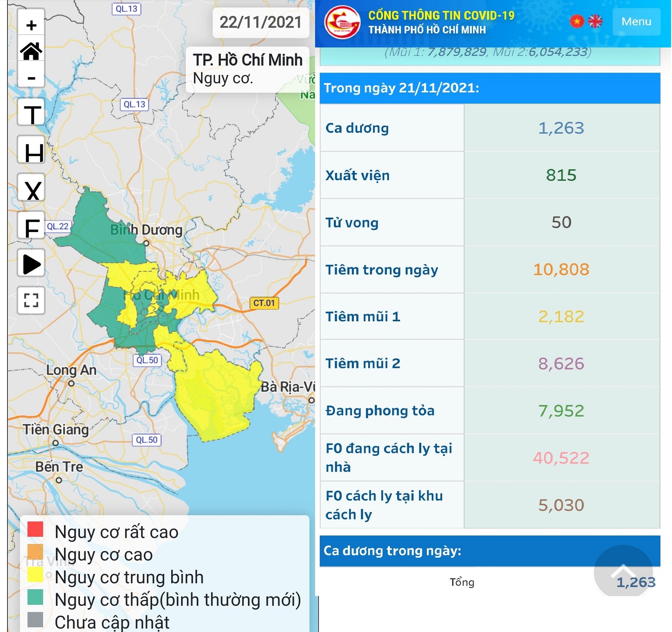Click yellow 'Nguy cơ trung bình' legend swatch
This screenshot has height=632, width=672.
(x=35, y=574)
